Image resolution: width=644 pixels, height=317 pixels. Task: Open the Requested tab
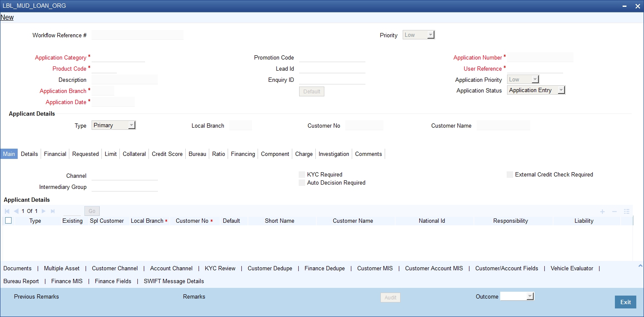pyautogui.click(x=86, y=154)
